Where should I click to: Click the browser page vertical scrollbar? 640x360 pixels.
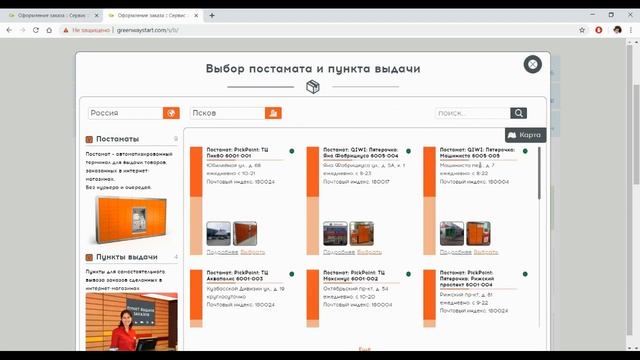(636, 135)
